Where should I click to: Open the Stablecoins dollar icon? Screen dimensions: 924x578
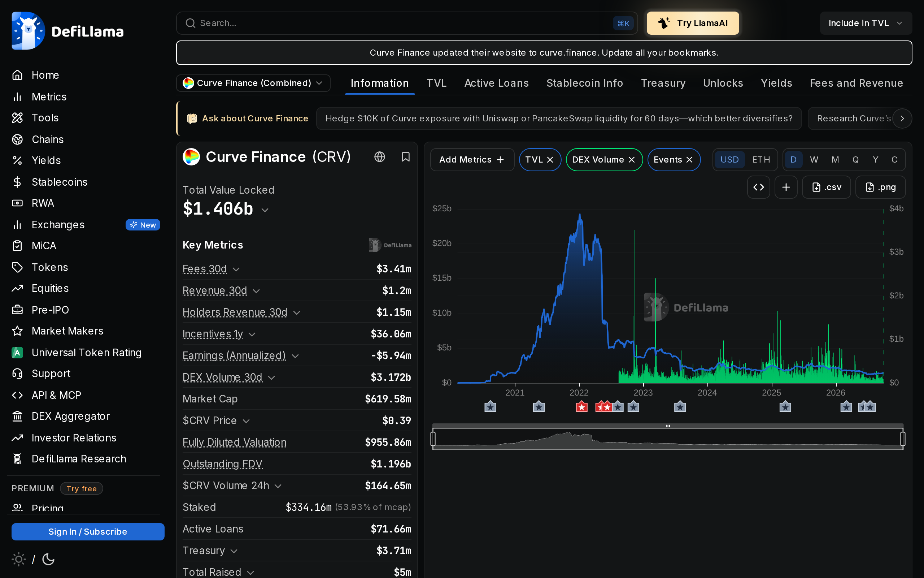(17, 182)
